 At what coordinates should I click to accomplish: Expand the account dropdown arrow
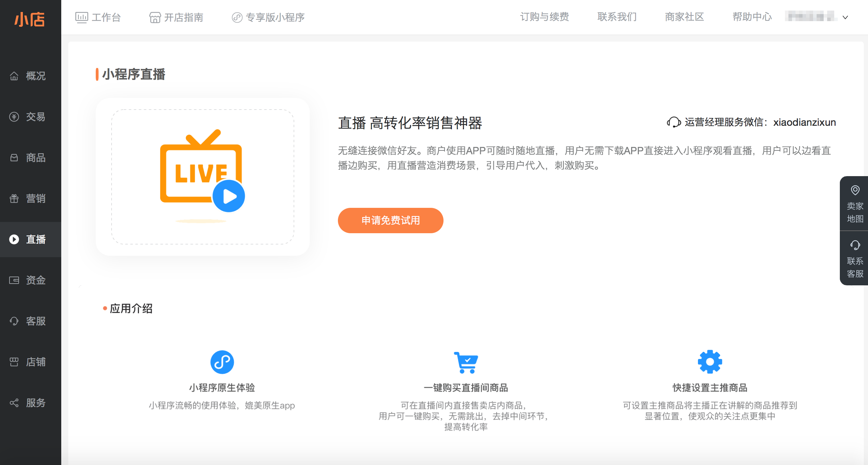845,17
